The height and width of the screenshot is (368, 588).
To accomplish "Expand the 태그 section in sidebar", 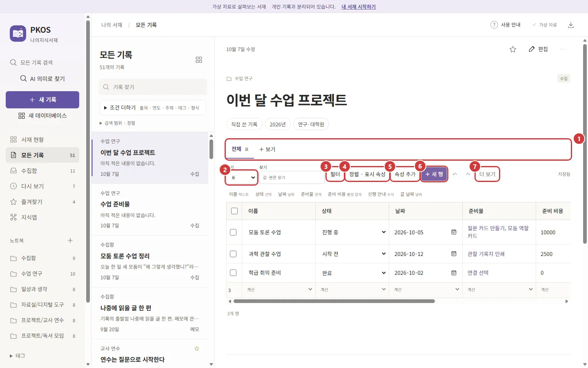I will (x=18, y=356).
